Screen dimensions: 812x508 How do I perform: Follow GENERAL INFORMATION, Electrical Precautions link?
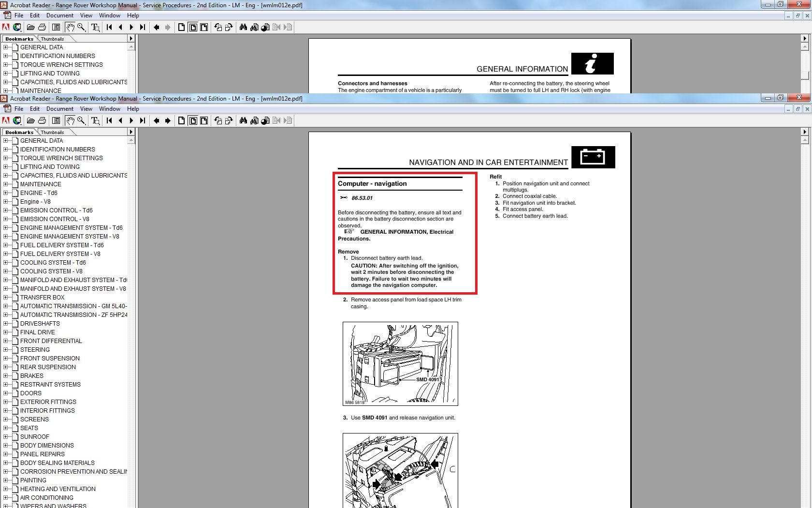395,235
